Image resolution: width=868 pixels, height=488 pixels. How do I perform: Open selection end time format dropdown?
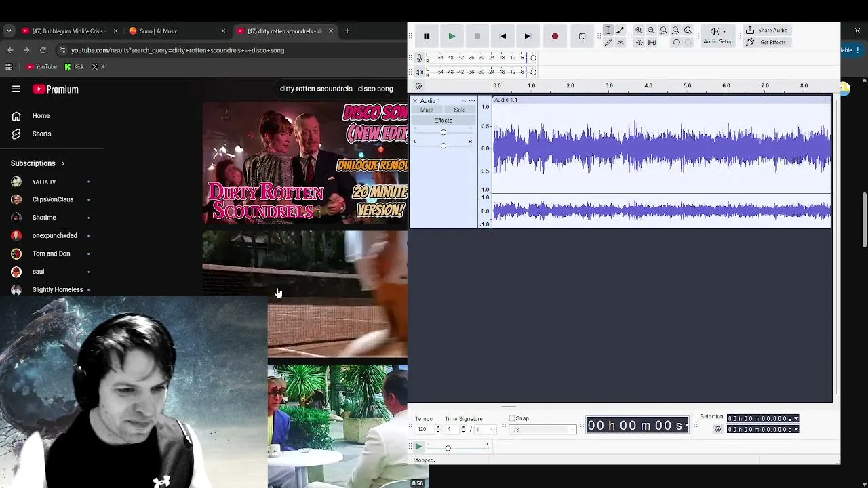[796, 429]
